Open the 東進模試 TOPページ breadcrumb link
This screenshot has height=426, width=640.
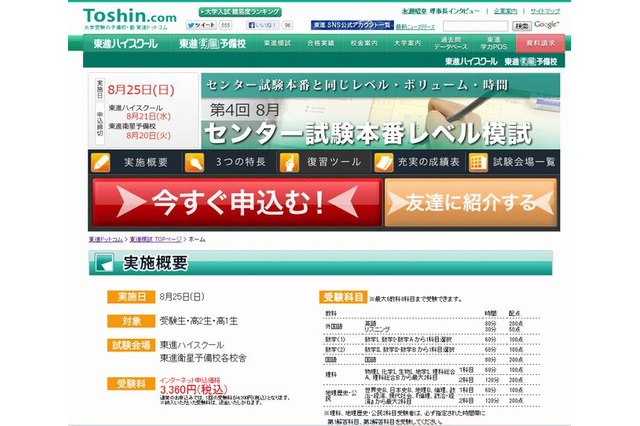156,240
